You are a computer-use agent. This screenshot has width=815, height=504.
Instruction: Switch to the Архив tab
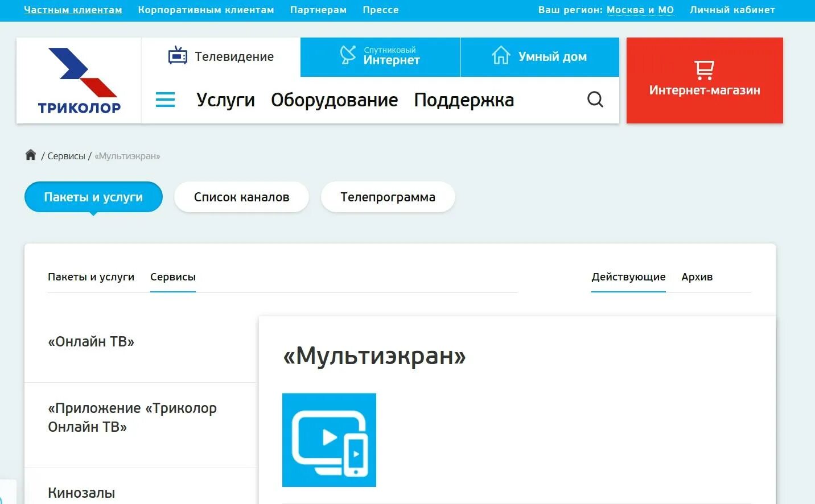coord(697,277)
